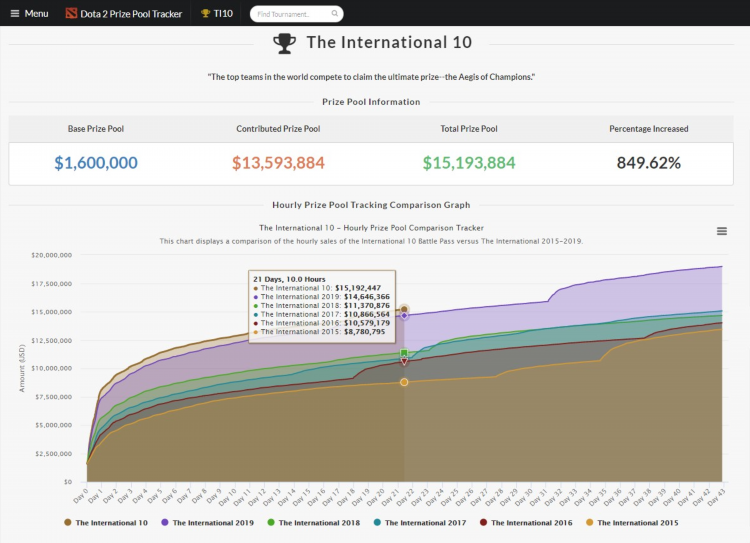Click the Contributed Prize Pool header
The height and width of the screenshot is (543, 750).
pyautogui.click(x=278, y=129)
